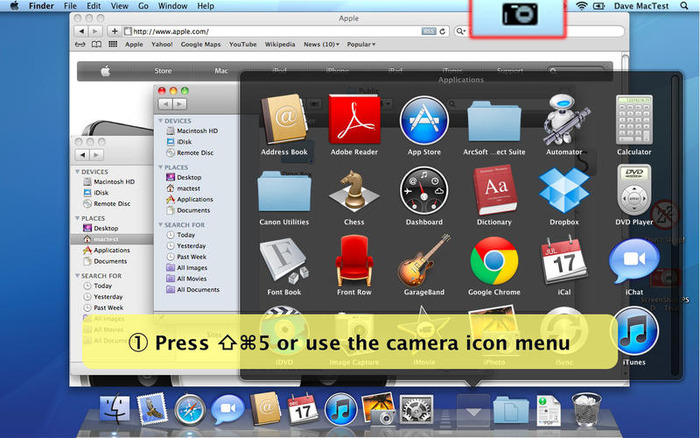Open the Window menu
The height and width of the screenshot is (438, 700).
pos(172,6)
